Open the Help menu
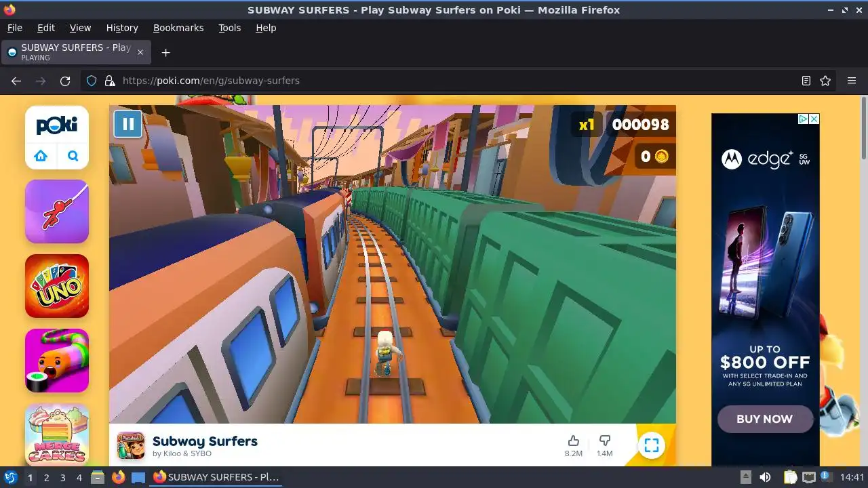The height and width of the screenshot is (488, 868). tap(266, 28)
